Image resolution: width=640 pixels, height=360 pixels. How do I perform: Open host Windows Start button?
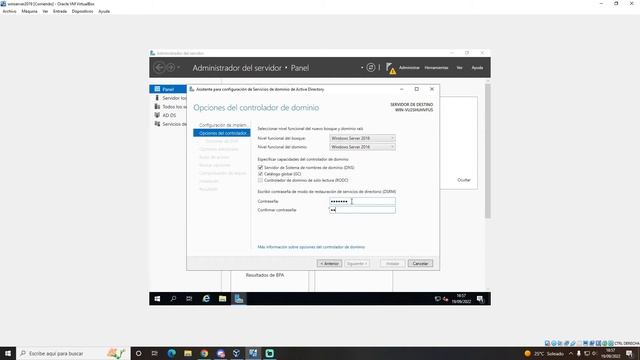(8, 353)
